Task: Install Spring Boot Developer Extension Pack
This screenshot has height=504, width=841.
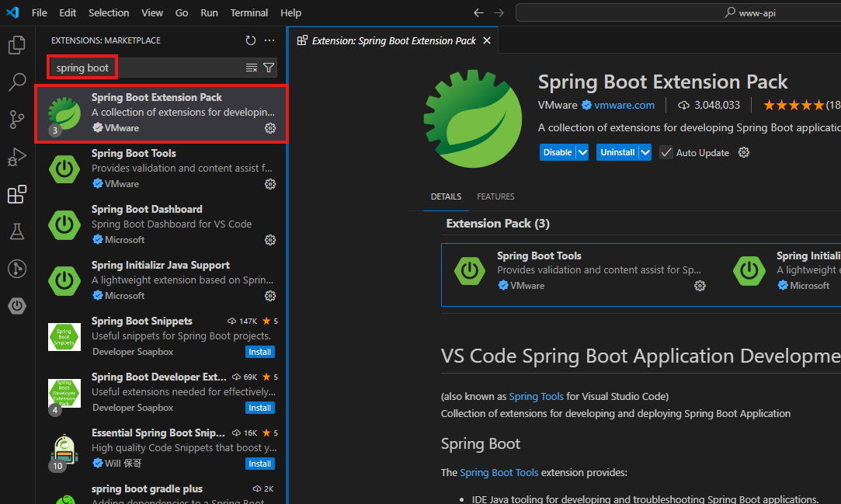Action: point(260,408)
